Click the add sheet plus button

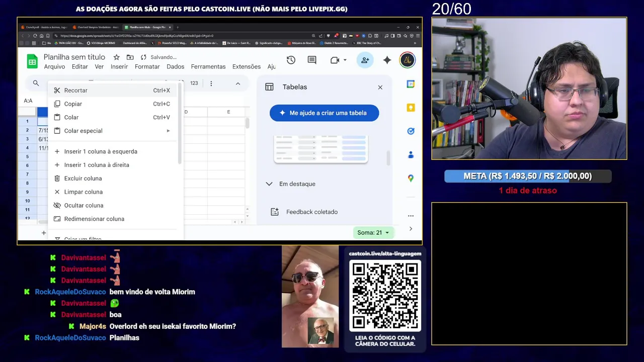tap(44, 233)
